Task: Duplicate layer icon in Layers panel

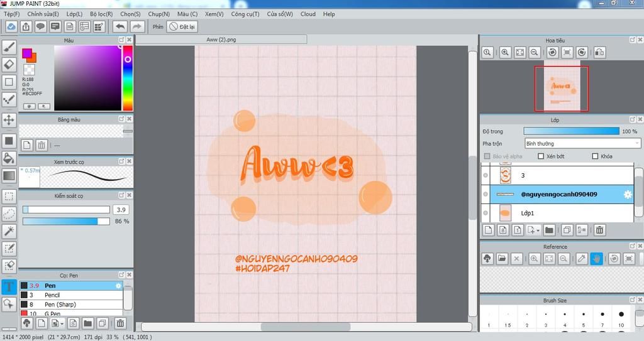Action: 567,230
